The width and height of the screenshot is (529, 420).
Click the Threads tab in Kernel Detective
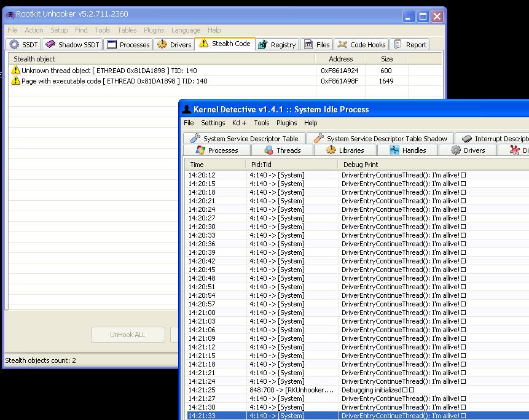point(283,150)
